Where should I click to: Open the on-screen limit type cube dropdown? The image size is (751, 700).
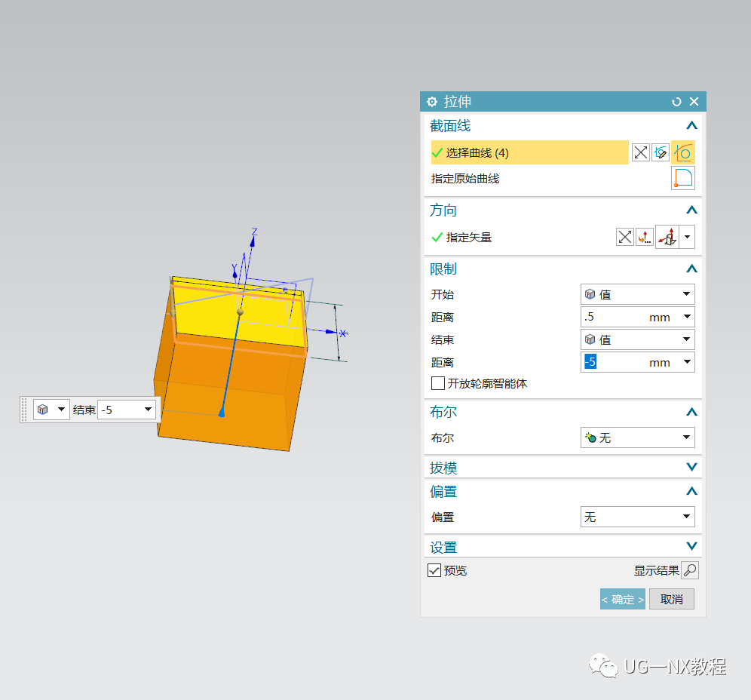tap(52, 410)
